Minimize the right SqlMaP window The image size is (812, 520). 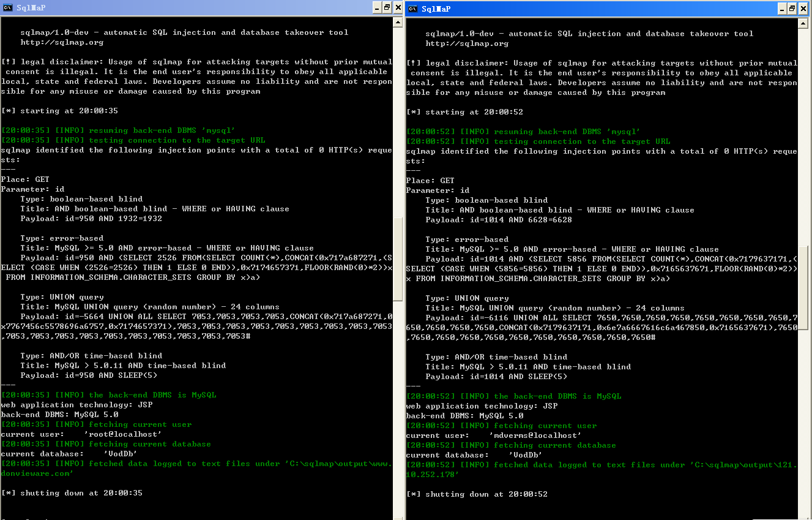point(782,9)
